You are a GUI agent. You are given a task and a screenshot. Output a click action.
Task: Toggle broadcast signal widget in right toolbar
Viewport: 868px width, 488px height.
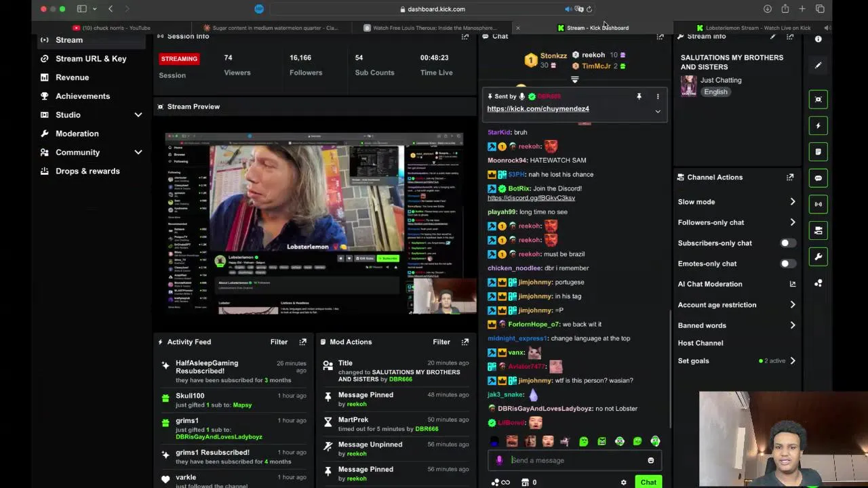(x=818, y=204)
